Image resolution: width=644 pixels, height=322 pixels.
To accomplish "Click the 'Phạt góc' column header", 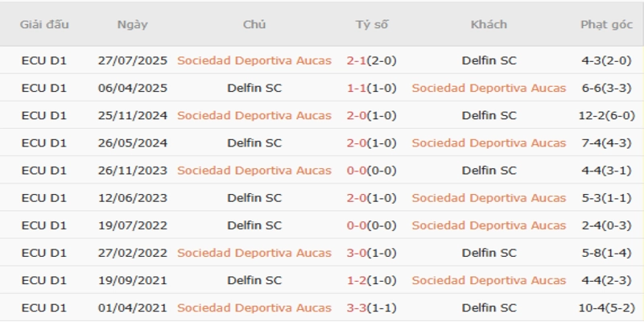I will point(606,24).
